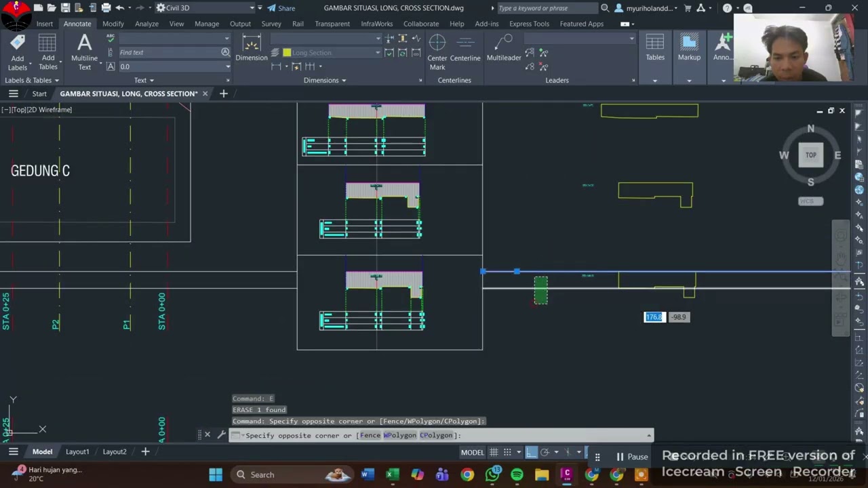Viewport: 868px width, 488px height.
Task: Click the New drawing icon in the quick access toolbar
Action: [x=38, y=8]
